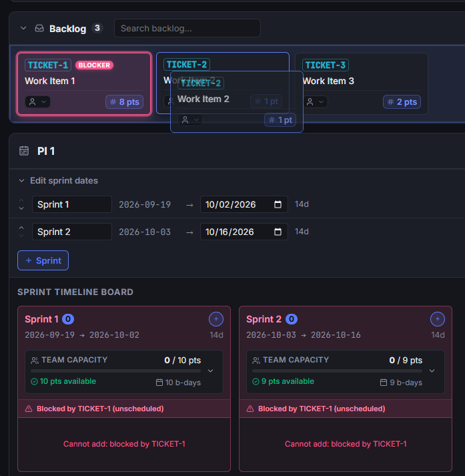Click Sprint 1 Blocked by TICKET-1 banner text
Image resolution: width=465 pixels, height=476 pixels.
[x=100, y=409]
